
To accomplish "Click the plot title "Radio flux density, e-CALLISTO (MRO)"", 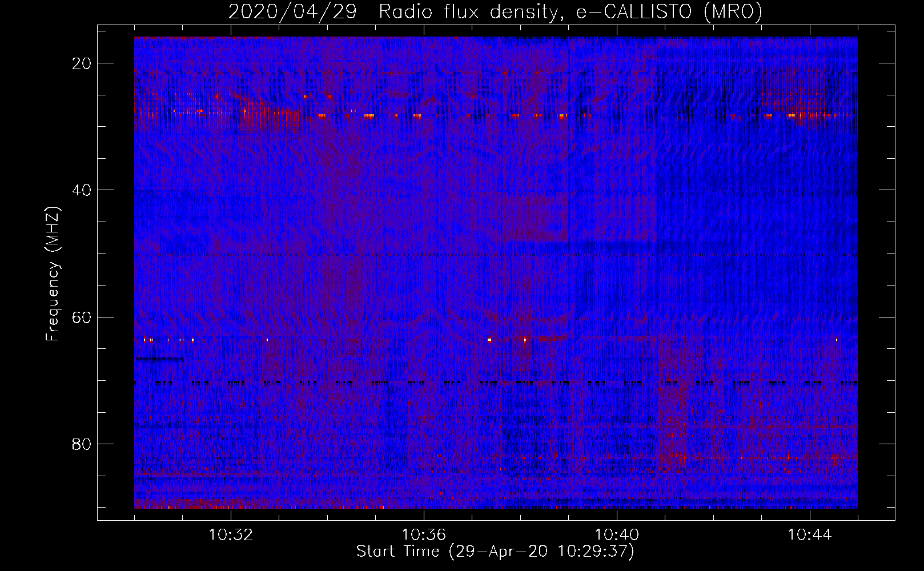I will 571,11.
